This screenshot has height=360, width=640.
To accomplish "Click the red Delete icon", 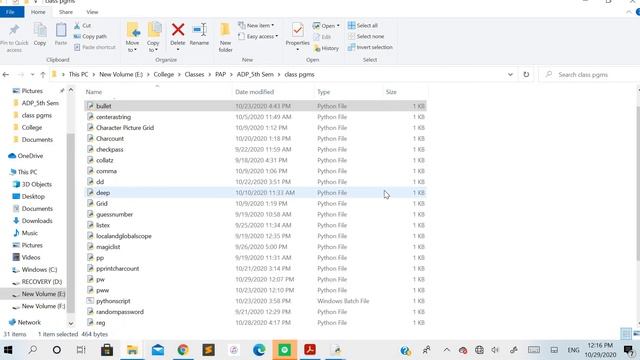I will 178,29.
